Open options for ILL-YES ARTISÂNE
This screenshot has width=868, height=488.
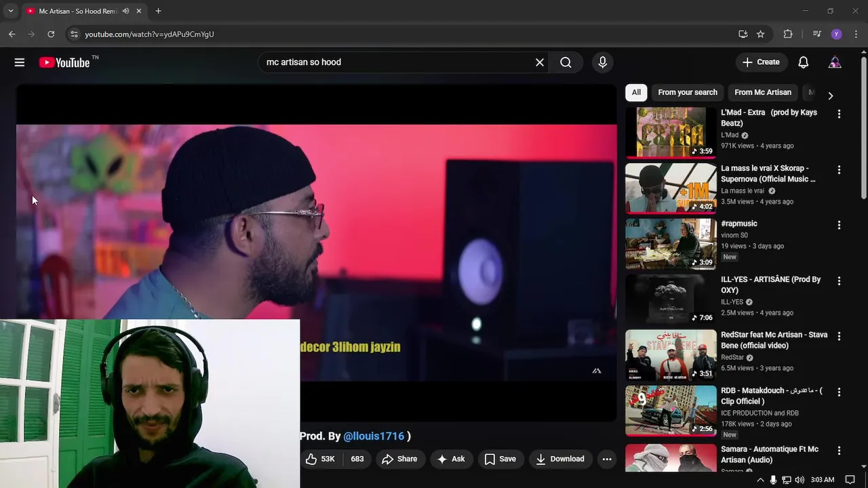pos(839,281)
